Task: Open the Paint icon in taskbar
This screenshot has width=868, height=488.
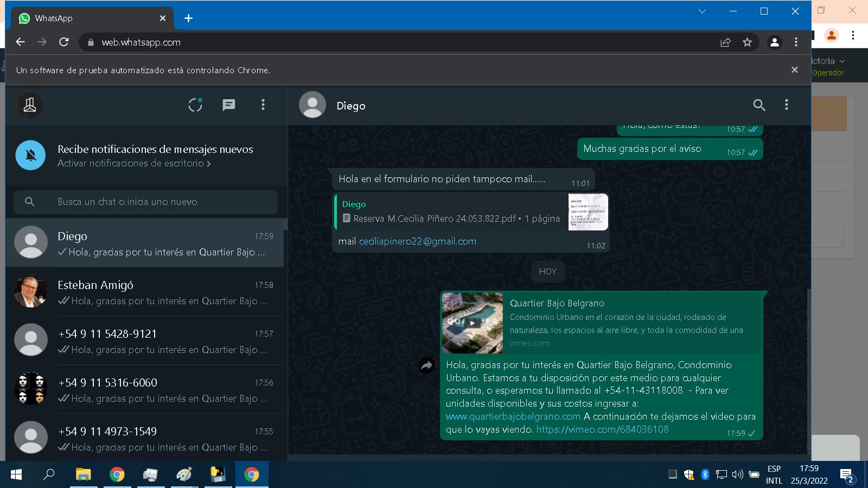Action: 184,474
